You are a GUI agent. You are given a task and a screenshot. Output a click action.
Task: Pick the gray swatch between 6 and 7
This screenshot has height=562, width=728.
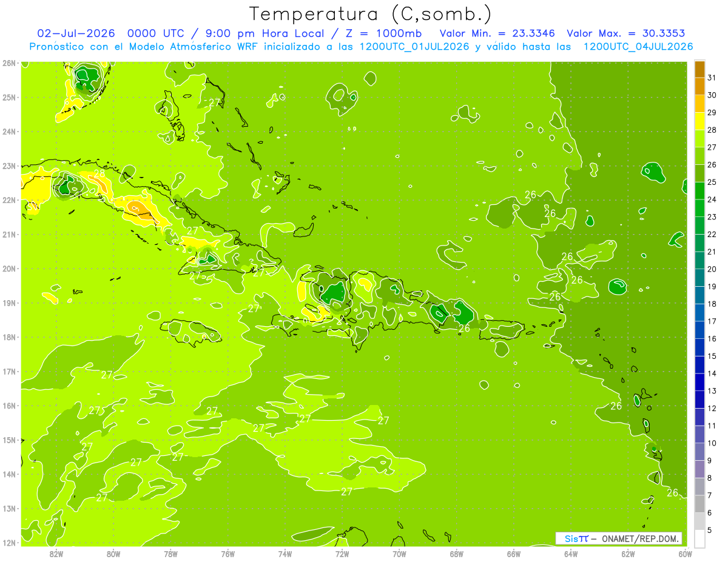[x=699, y=504]
